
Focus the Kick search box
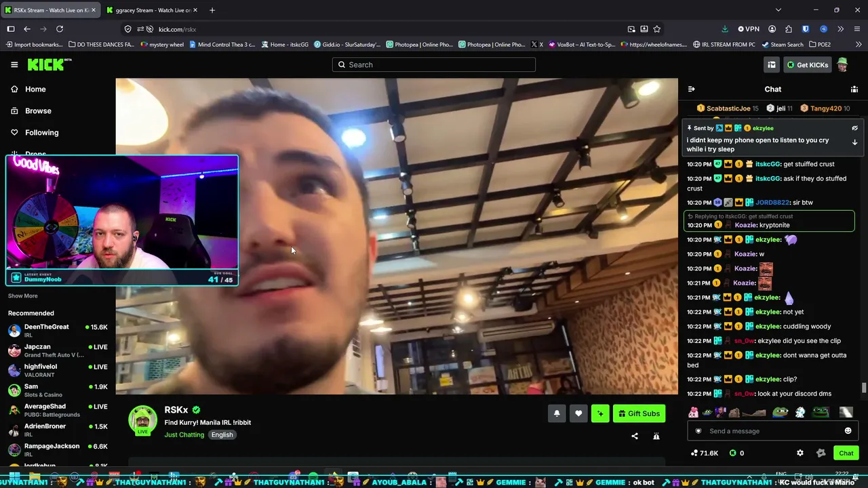pyautogui.click(x=434, y=64)
